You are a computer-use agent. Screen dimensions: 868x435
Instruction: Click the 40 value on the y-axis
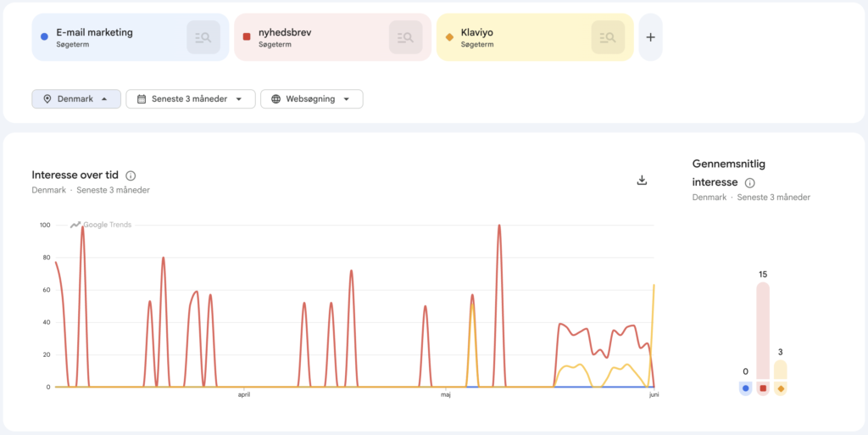click(47, 322)
